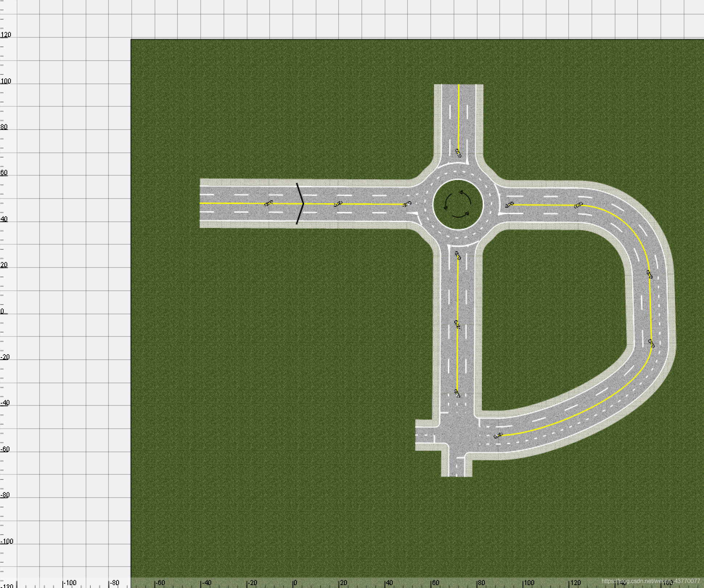Select waypoint marker just east of roundabout
704x588 pixels.
pos(509,205)
